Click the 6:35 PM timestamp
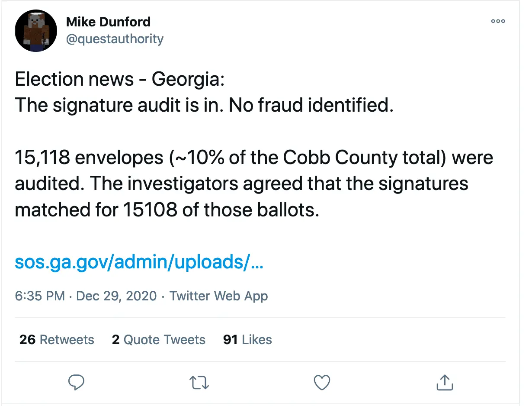The width and height of the screenshot is (532, 406). [40, 296]
